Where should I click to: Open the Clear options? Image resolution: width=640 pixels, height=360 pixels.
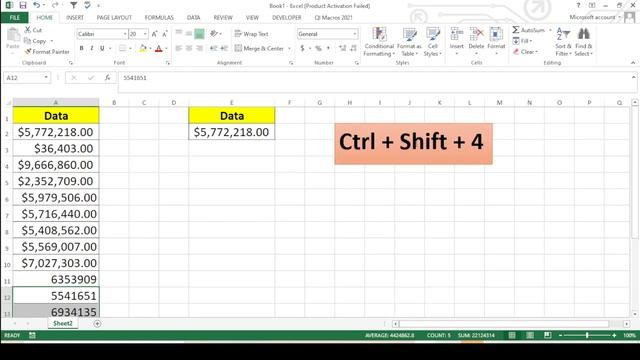click(525, 52)
